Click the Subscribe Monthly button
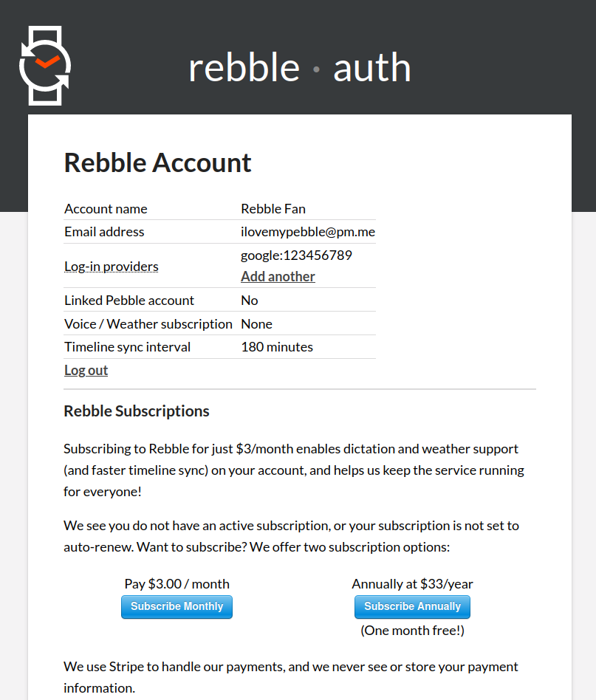Image resolution: width=596 pixels, height=700 pixels. [x=177, y=607]
